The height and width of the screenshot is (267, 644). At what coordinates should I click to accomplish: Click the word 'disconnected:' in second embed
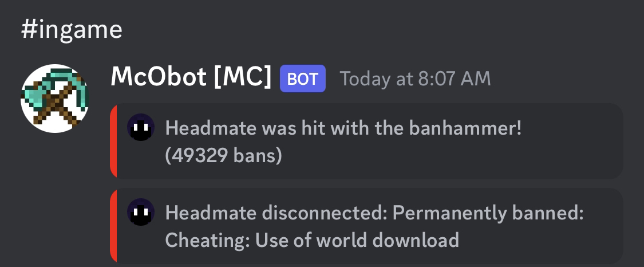[x=325, y=213]
